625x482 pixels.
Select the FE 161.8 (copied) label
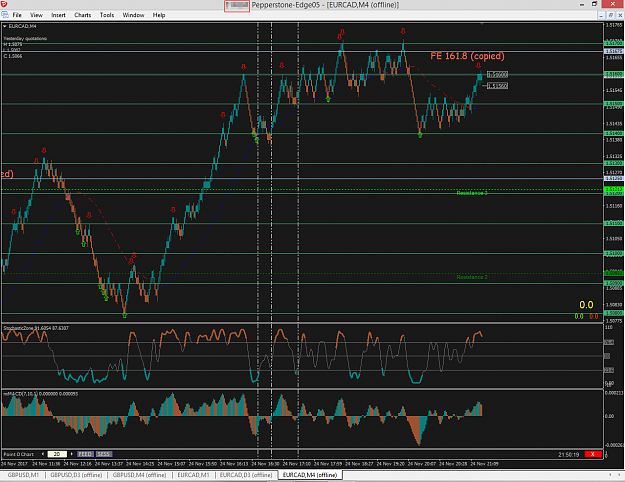pyautogui.click(x=467, y=56)
